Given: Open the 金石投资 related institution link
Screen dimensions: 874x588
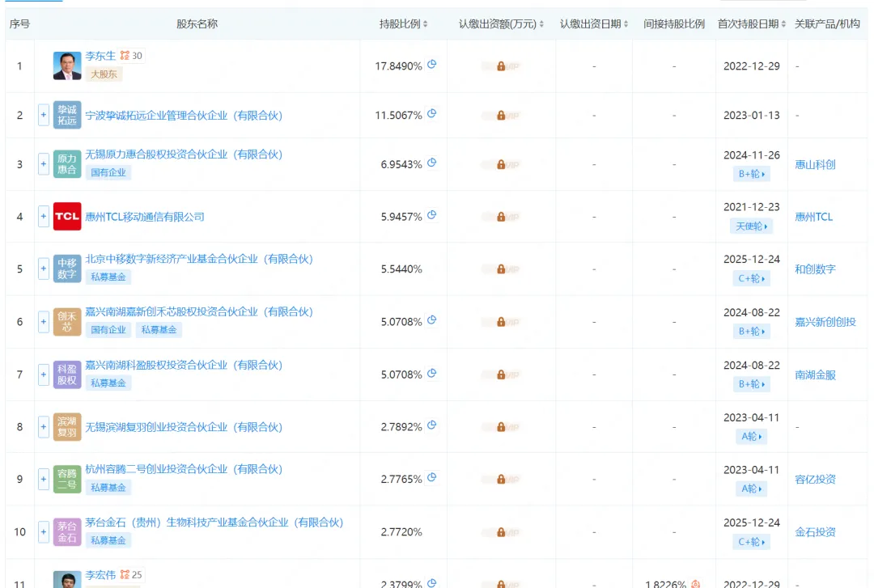Looking at the screenshot, I should [x=815, y=532].
